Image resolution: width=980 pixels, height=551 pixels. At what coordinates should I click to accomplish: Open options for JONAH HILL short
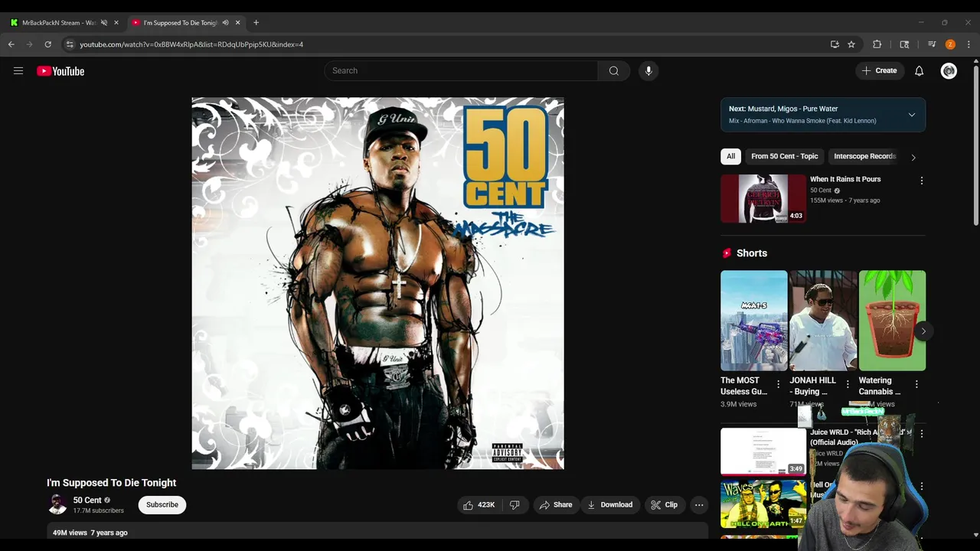(848, 384)
